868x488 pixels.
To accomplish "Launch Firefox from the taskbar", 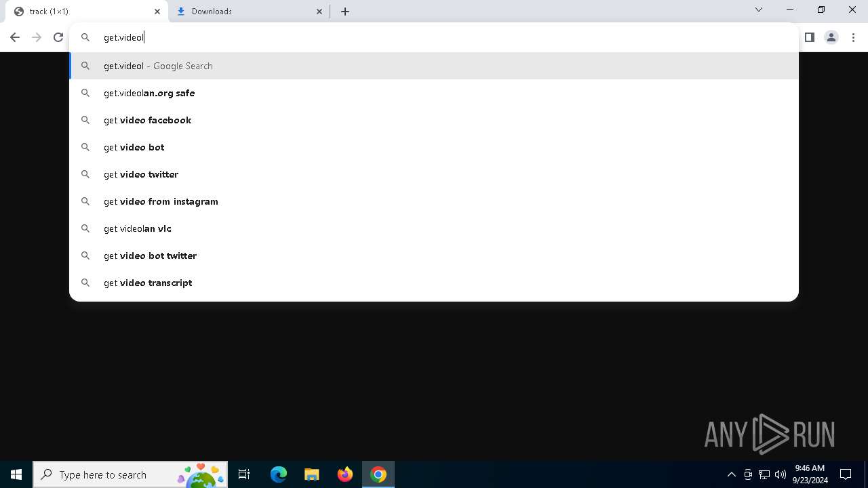I will (x=345, y=474).
